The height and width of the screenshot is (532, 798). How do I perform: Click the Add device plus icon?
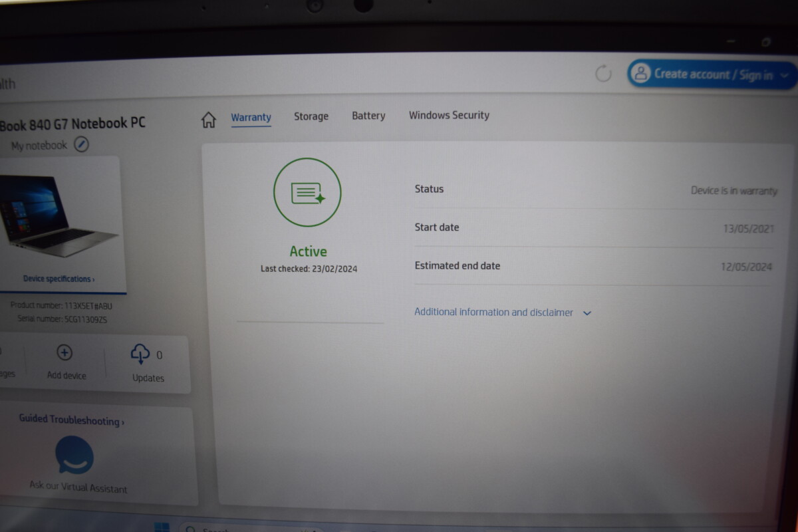point(65,352)
